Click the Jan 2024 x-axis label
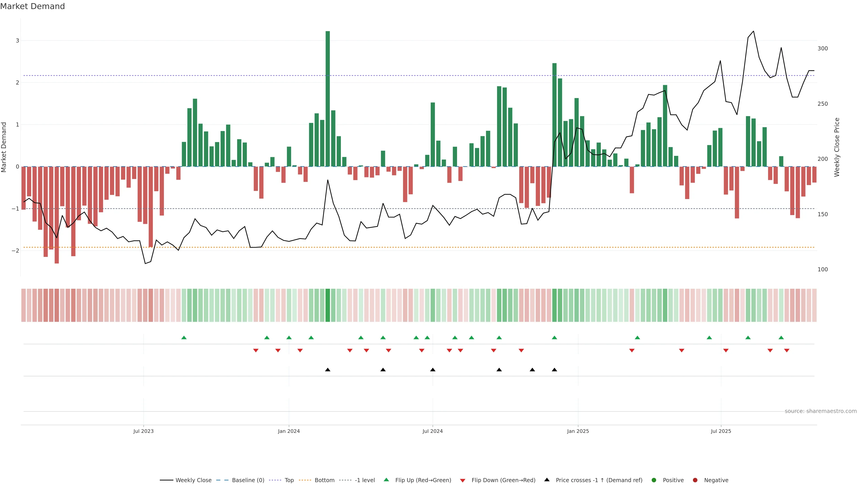The image size is (868, 488). pos(289,431)
